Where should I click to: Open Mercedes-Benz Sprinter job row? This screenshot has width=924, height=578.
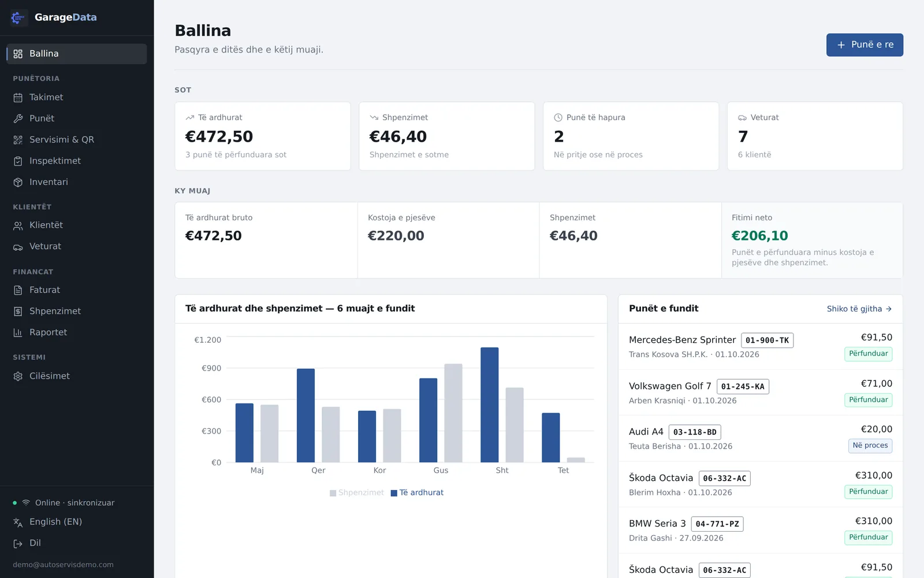point(760,346)
